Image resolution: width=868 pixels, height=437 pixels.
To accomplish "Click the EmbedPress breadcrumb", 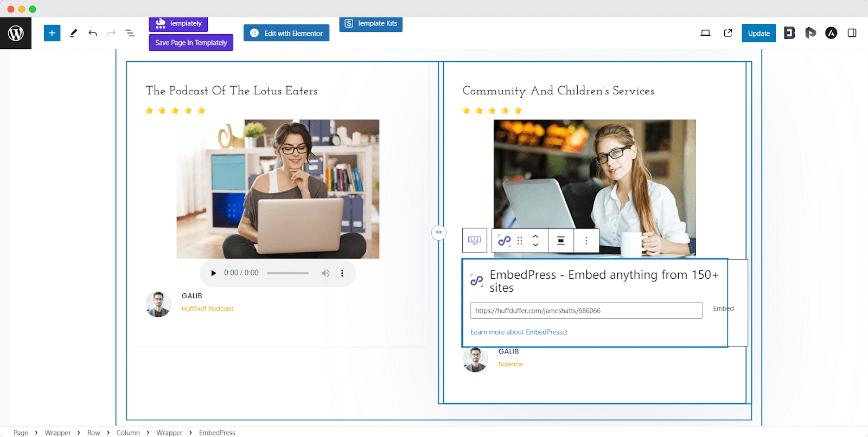I will [217, 433].
